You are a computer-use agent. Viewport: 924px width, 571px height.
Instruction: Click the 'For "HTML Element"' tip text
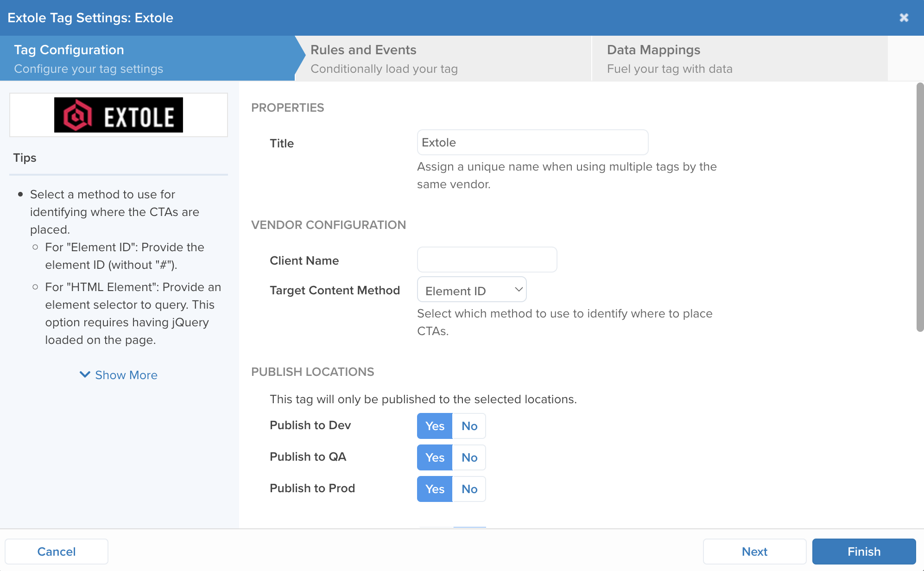[x=133, y=313]
